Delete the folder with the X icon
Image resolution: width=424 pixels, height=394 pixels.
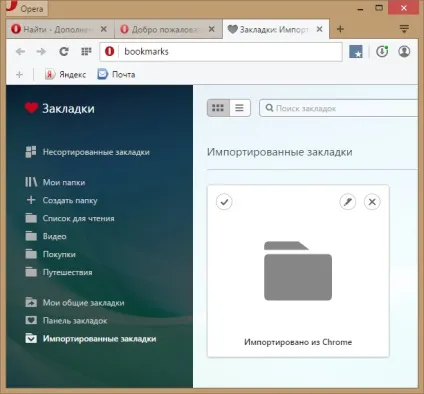(372, 202)
